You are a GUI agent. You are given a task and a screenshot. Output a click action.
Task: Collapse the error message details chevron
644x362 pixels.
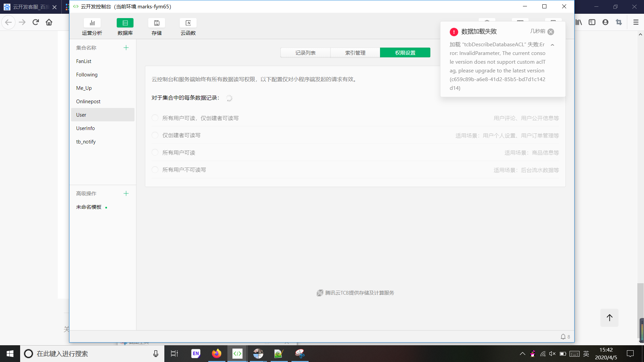(552, 45)
